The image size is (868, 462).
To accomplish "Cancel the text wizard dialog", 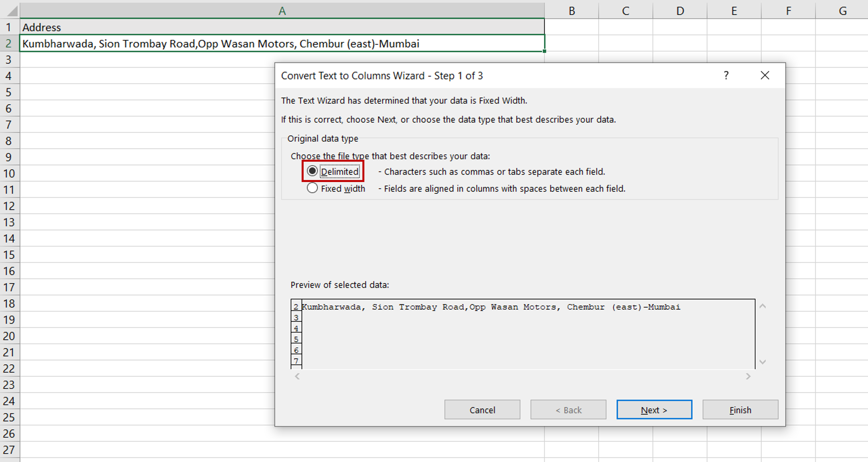I will pos(482,410).
